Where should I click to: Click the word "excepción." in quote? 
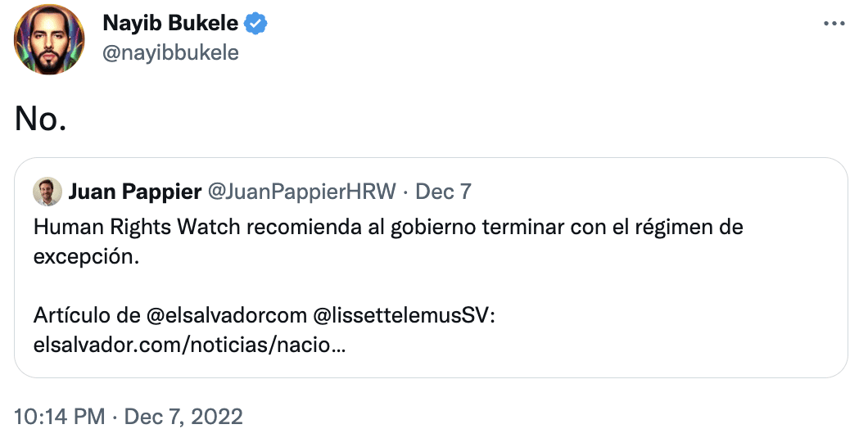coord(86,257)
